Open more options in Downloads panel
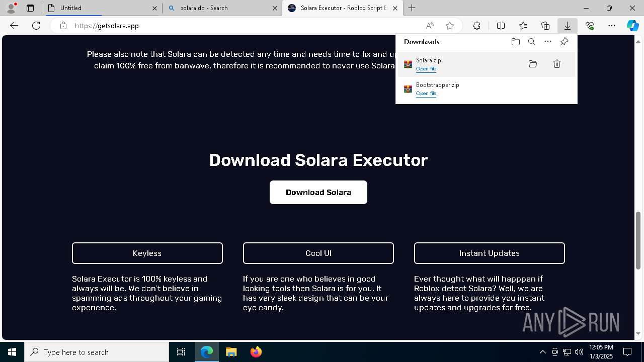This screenshot has width=644, height=362. click(548, 42)
